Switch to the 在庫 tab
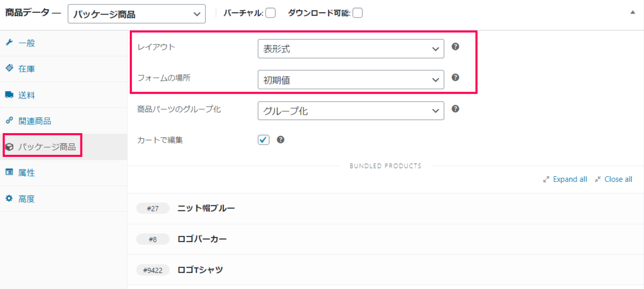The image size is (644, 289). coord(26,69)
